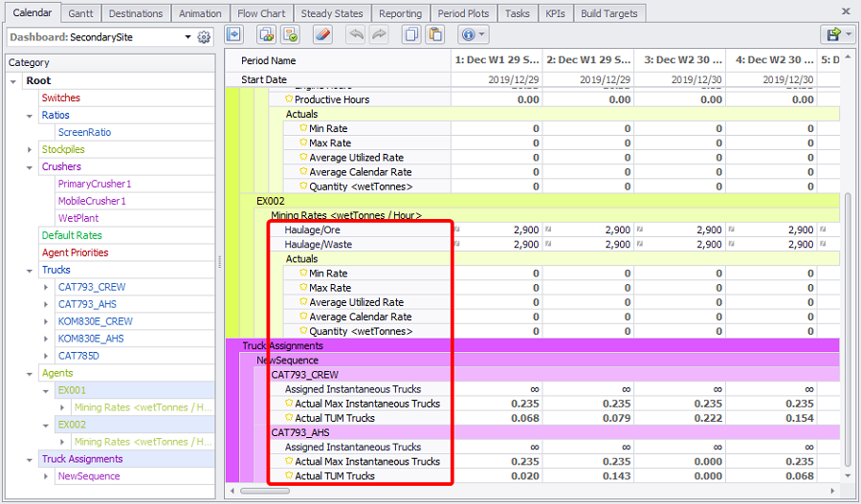
Task: Open the Flow Chart tab
Action: point(260,13)
